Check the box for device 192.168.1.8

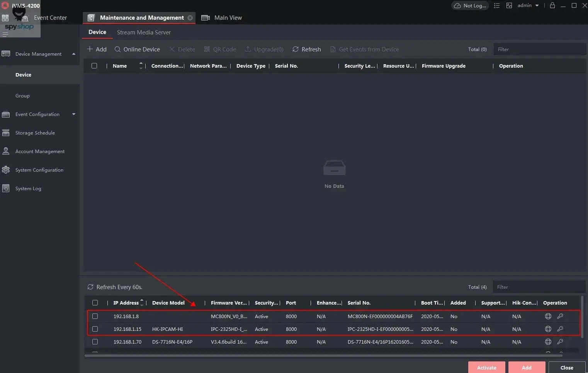tap(95, 316)
